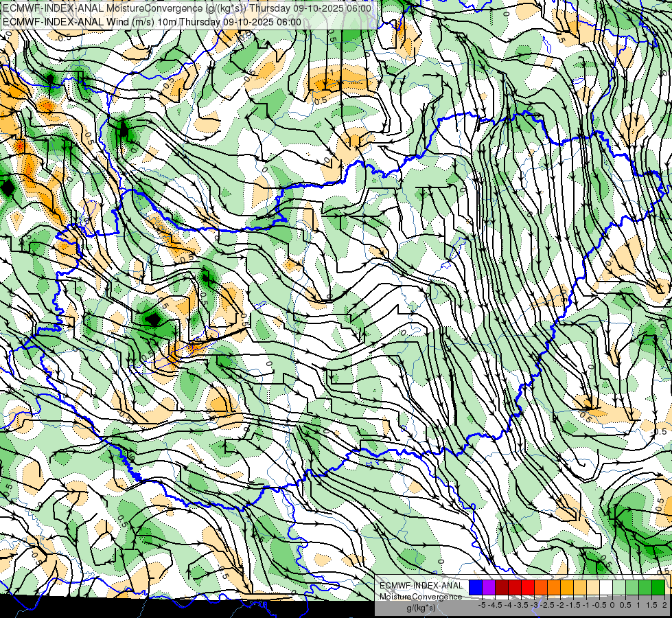Click the legend tick label -0.5

click(x=599, y=605)
